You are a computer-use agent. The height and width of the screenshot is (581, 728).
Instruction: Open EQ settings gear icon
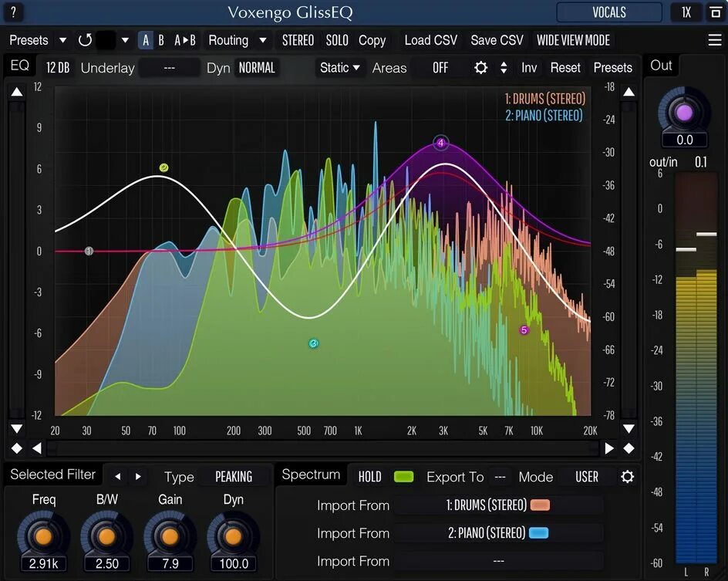(481, 68)
